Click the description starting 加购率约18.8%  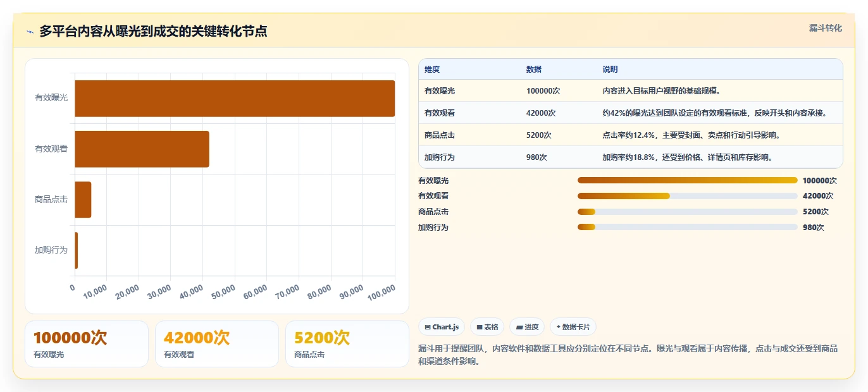(x=687, y=157)
